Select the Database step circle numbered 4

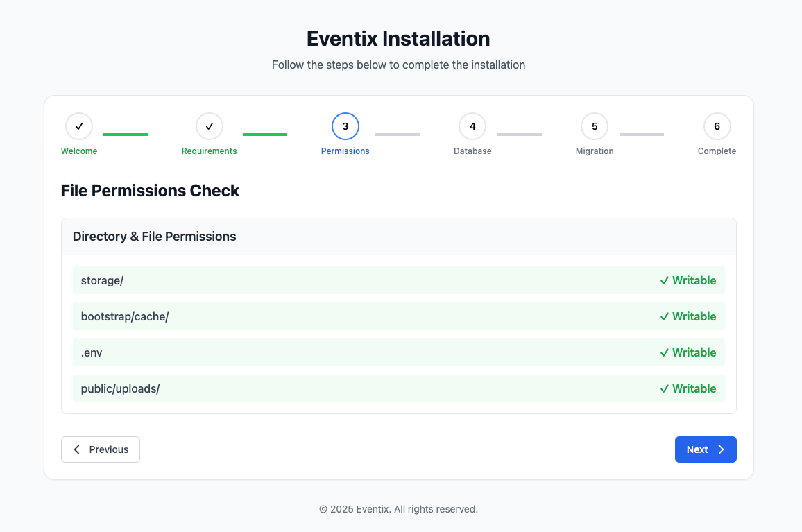click(x=472, y=126)
